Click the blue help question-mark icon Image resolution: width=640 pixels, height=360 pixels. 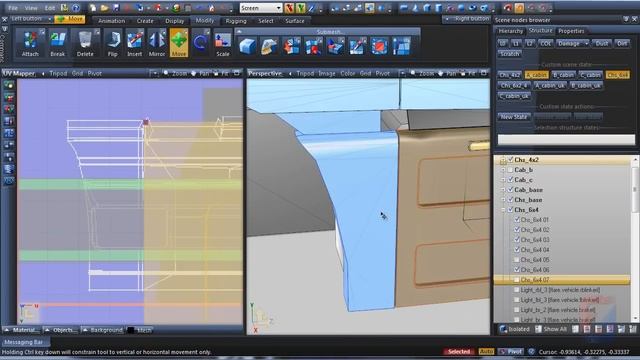pos(76,8)
